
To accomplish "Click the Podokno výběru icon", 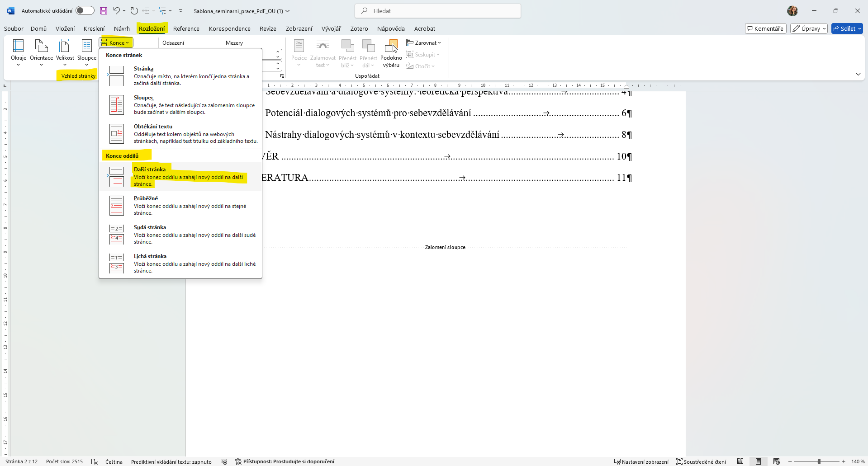I will coord(391,47).
